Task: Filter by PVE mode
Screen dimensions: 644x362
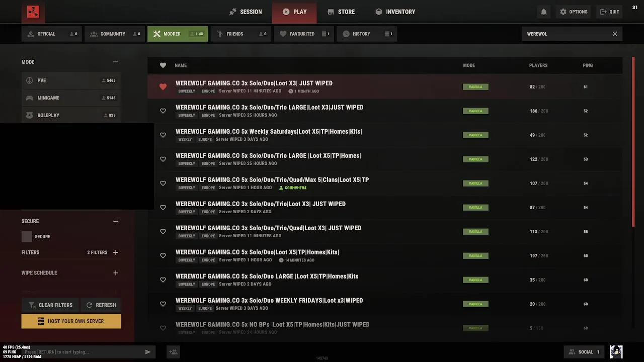Action: (71, 80)
